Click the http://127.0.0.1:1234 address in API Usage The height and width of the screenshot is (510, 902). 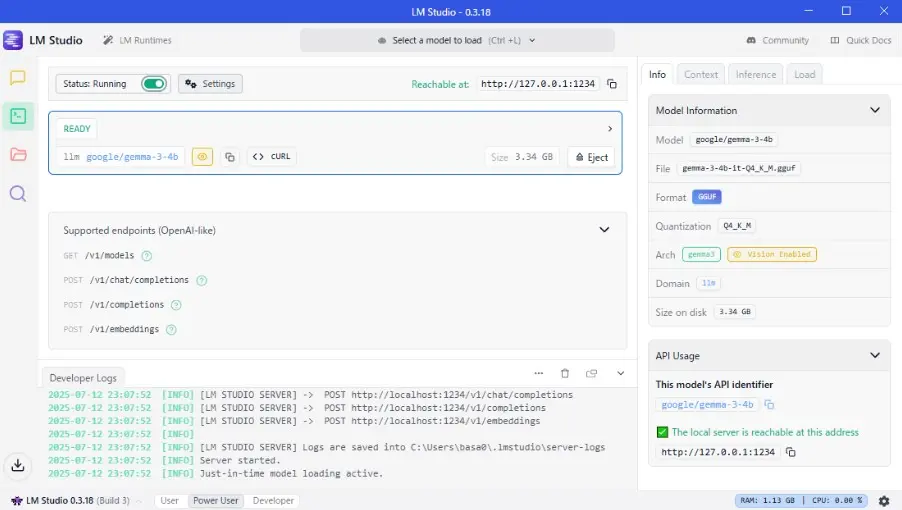717,453
